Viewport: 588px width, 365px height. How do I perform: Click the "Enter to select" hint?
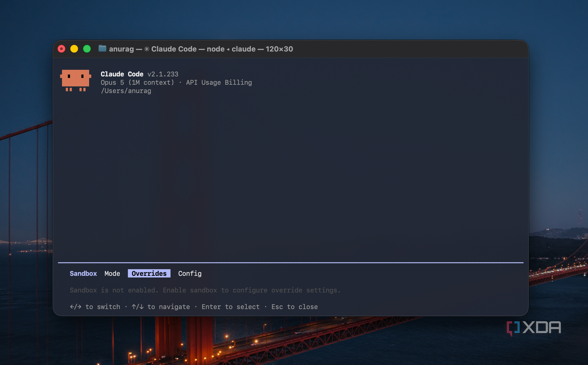pos(230,307)
